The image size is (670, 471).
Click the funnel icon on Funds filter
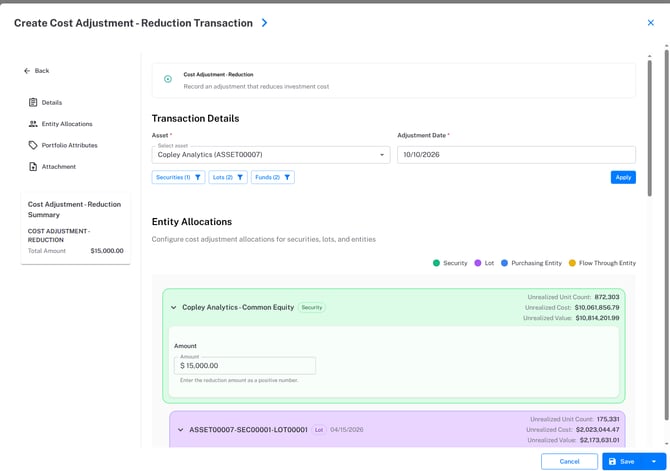[x=287, y=177]
